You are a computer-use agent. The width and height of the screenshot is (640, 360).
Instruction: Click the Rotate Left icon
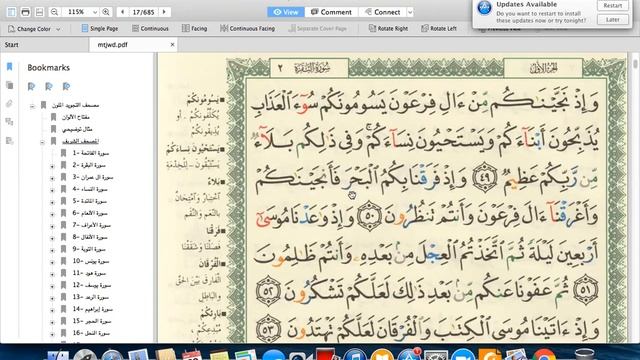(424, 28)
